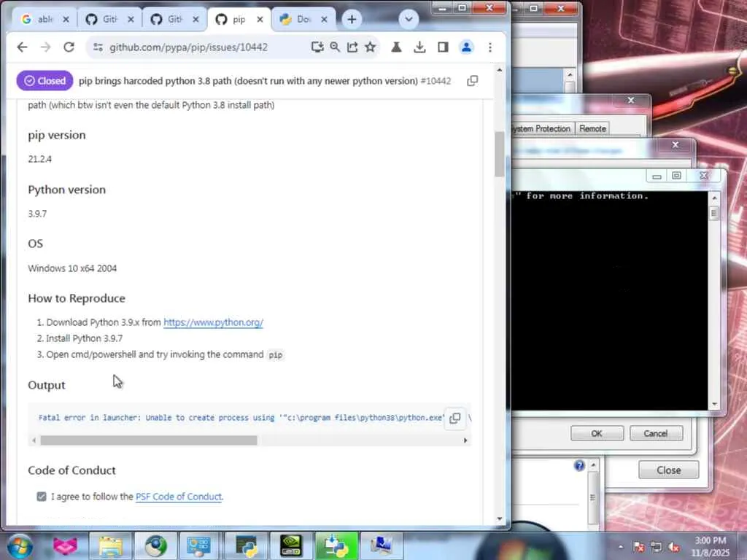Open the clock showing 3:00 PM
Screen dimensions: 747x560
point(711,547)
